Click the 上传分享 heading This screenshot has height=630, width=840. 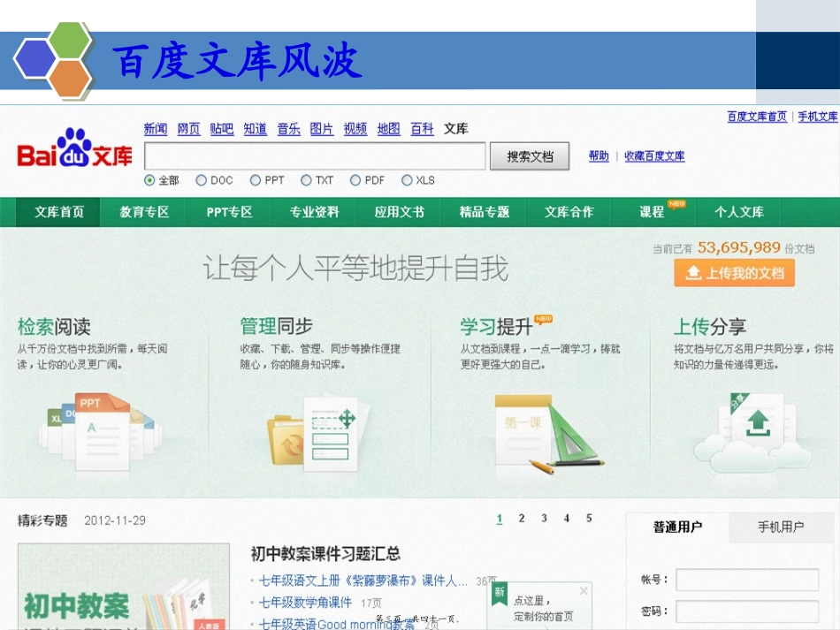[x=710, y=326]
